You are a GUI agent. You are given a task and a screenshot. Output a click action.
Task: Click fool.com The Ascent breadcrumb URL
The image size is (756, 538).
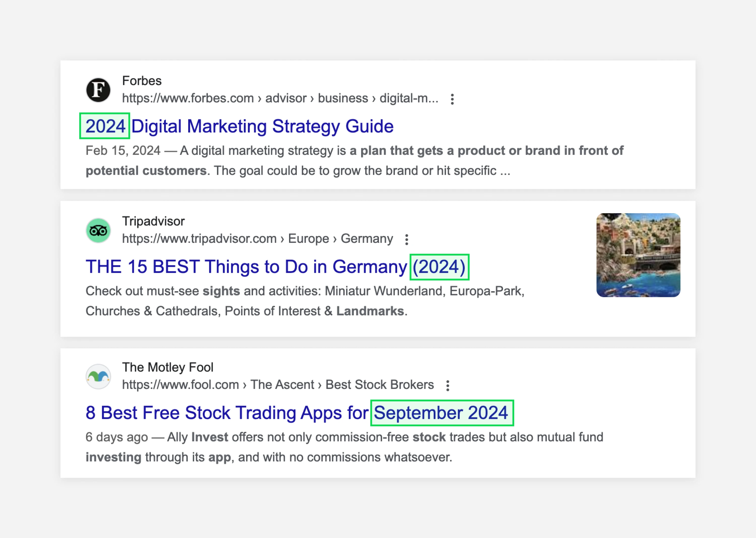pos(278,385)
